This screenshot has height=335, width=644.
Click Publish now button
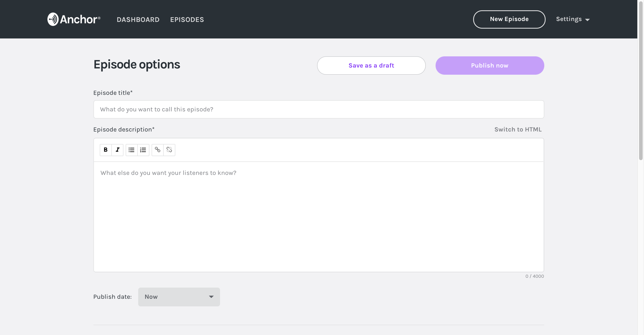pyautogui.click(x=489, y=65)
